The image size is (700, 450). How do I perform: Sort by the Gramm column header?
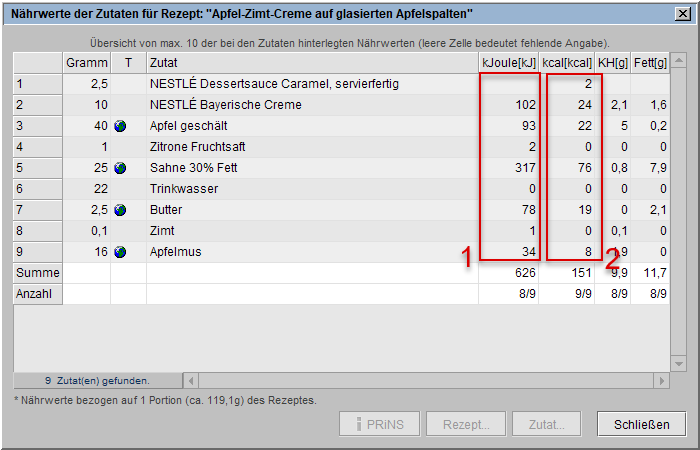(x=86, y=63)
